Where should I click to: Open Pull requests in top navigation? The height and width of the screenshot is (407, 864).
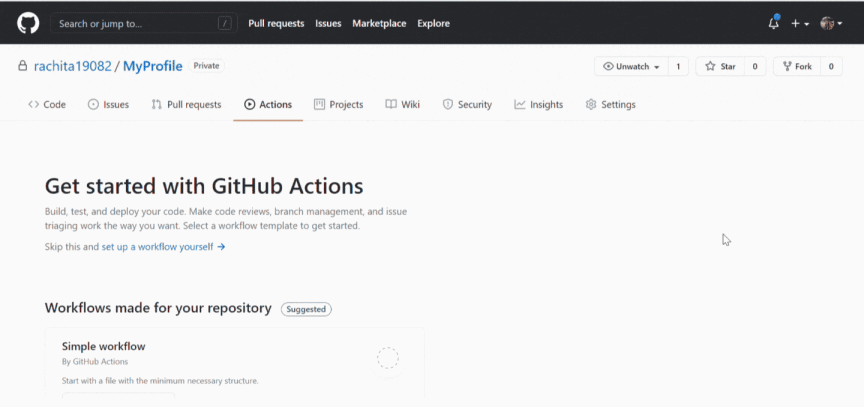[x=276, y=23]
